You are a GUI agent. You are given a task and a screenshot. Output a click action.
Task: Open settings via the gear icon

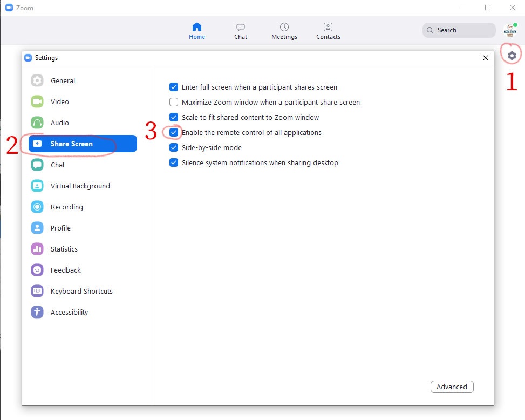click(x=512, y=55)
